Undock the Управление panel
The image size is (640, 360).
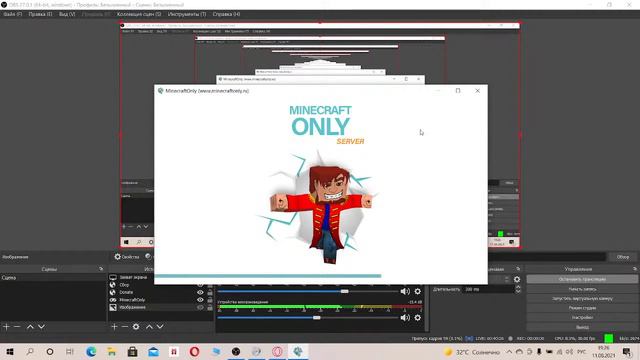tap(635, 269)
